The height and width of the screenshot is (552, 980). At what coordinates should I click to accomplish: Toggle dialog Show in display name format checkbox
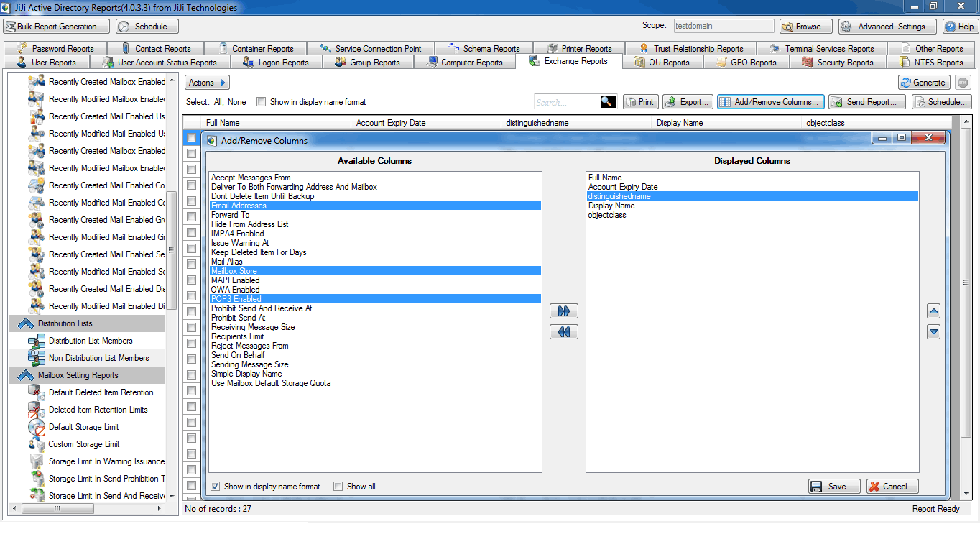pos(215,487)
